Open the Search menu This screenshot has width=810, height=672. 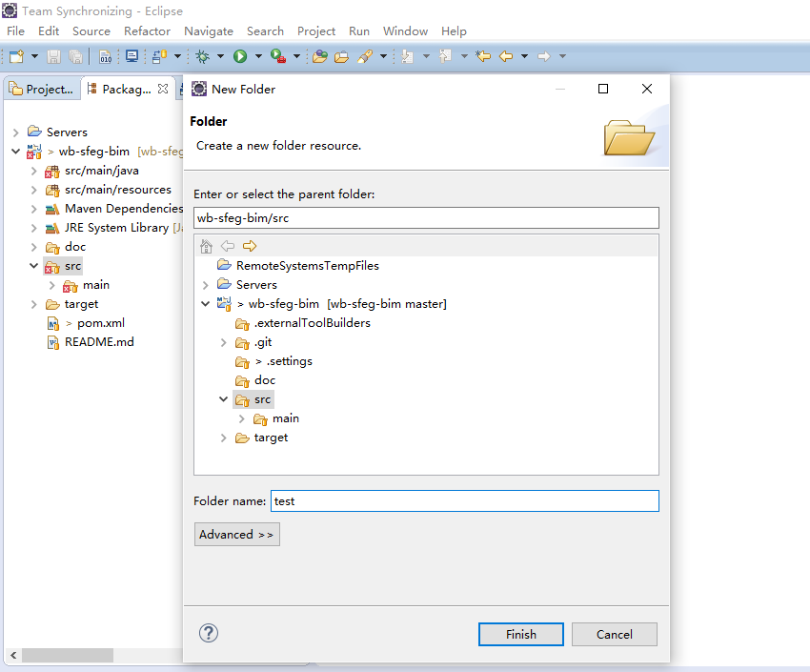(x=265, y=31)
